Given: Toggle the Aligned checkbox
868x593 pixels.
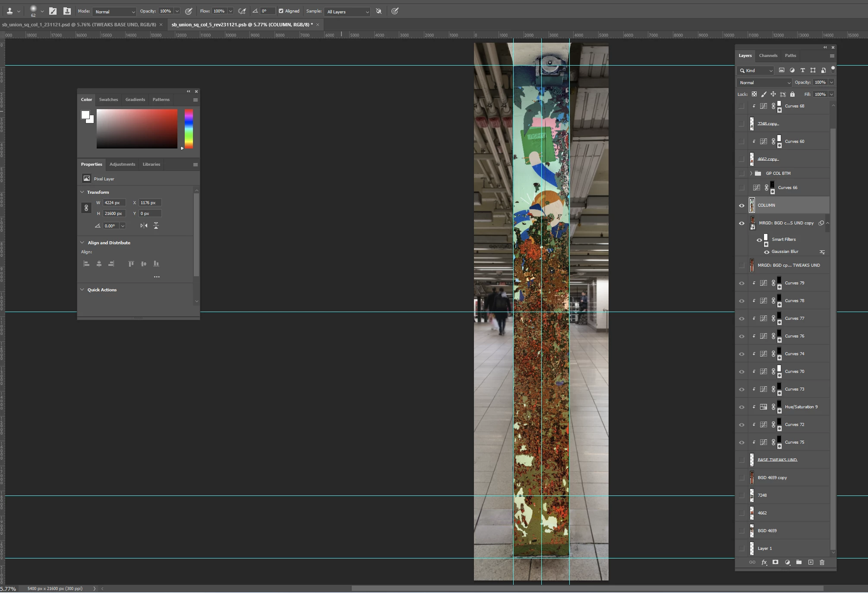Looking at the screenshot, I should click(x=281, y=11).
